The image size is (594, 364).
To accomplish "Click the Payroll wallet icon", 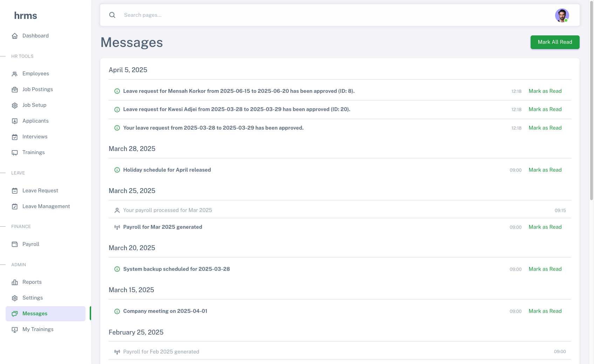I will (15, 244).
